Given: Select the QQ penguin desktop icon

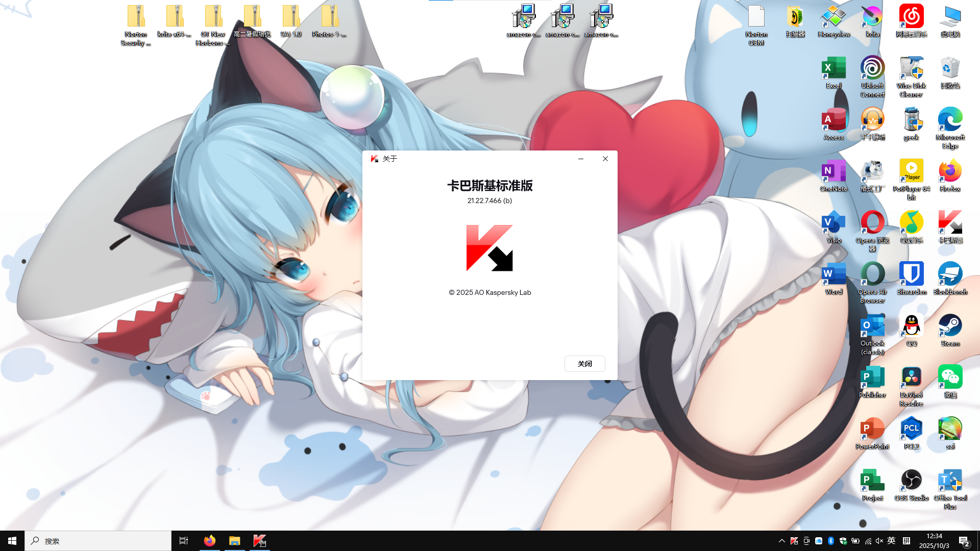Looking at the screenshot, I should coord(911,330).
